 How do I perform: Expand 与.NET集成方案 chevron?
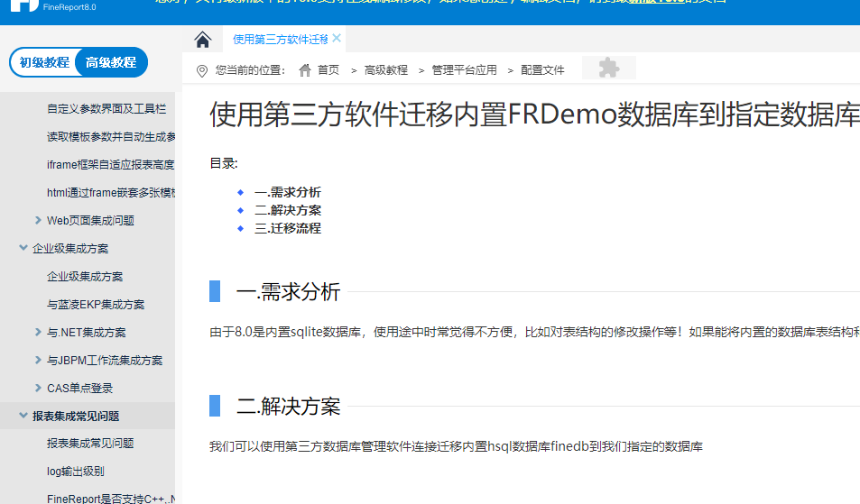38,332
